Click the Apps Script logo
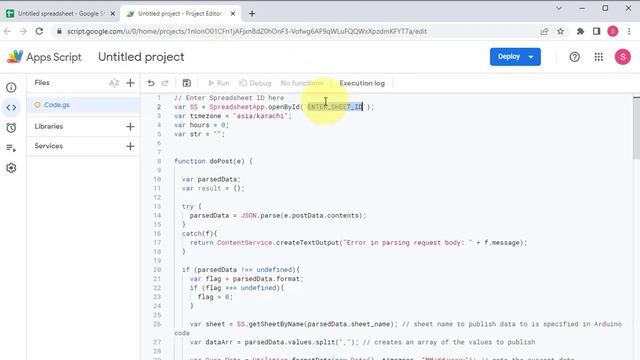This screenshot has width=640, height=360. [x=44, y=57]
